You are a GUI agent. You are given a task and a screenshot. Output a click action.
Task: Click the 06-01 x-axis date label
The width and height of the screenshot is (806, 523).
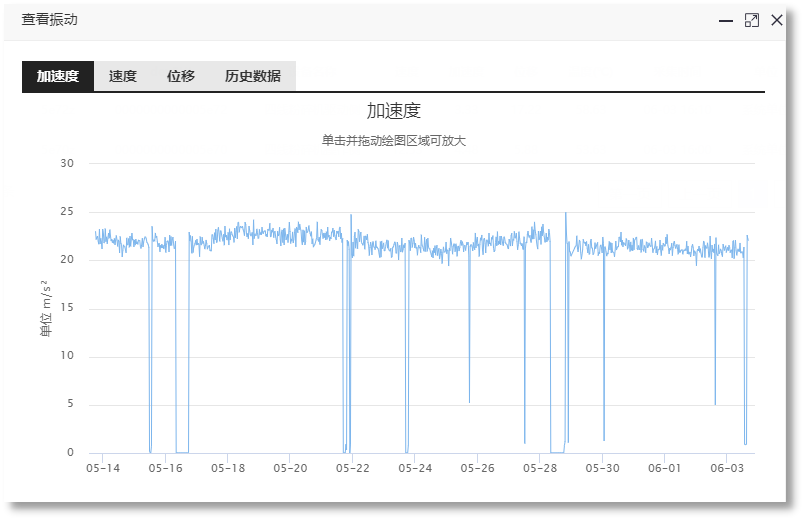point(665,468)
